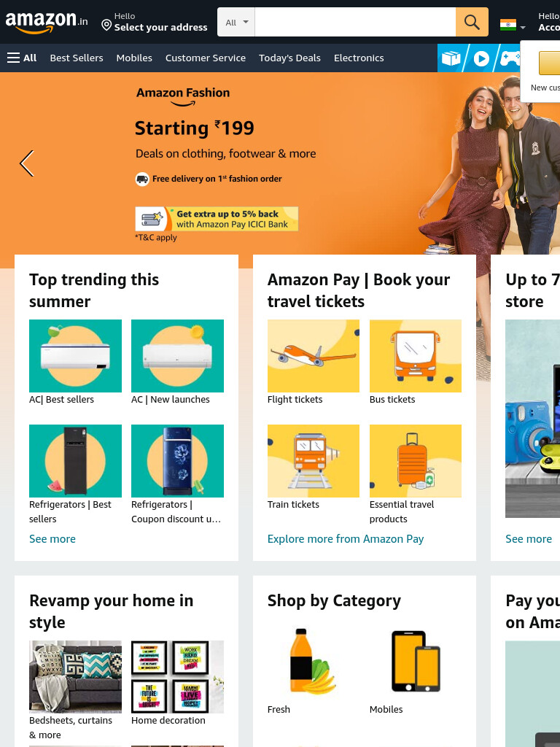Open the Flight tickets thumbnail

[314, 356]
